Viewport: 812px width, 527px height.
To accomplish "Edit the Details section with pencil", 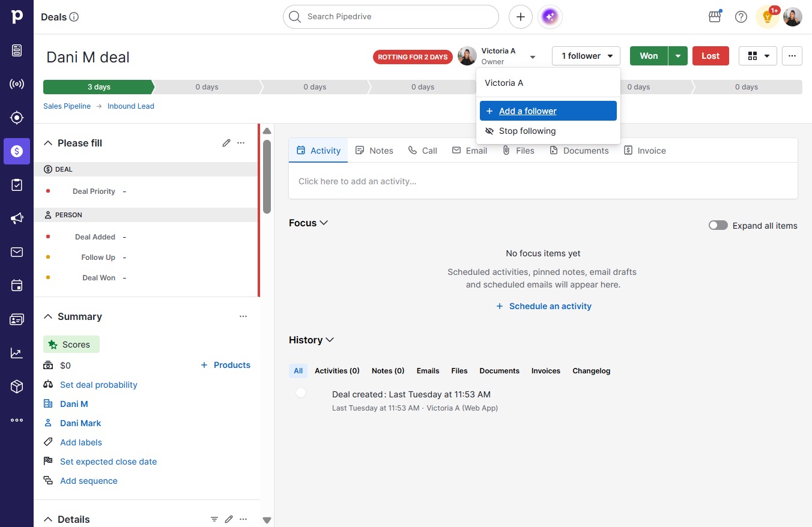I will (229, 519).
